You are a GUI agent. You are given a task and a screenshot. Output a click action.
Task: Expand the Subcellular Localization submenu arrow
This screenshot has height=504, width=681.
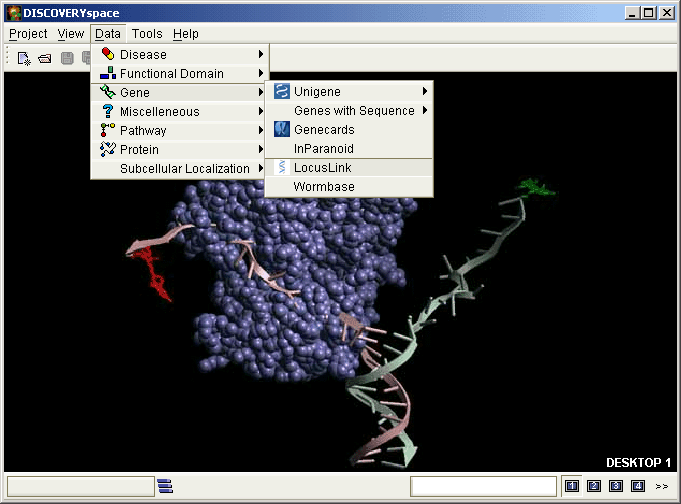[261, 168]
